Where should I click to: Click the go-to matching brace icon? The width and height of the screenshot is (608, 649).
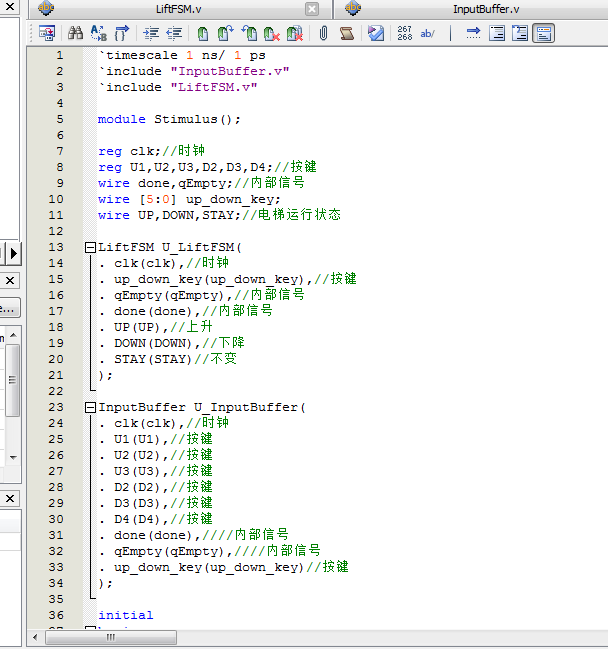(x=121, y=33)
